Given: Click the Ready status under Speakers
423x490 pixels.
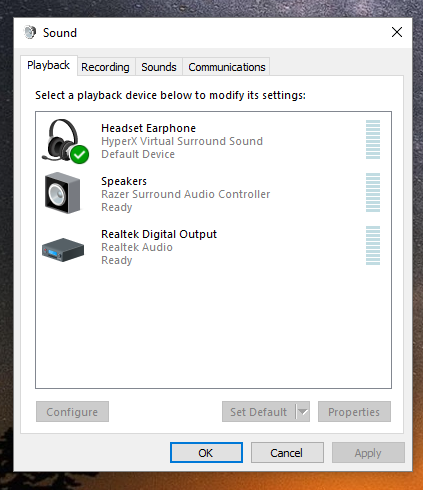Looking at the screenshot, I should tap(117, 207).
